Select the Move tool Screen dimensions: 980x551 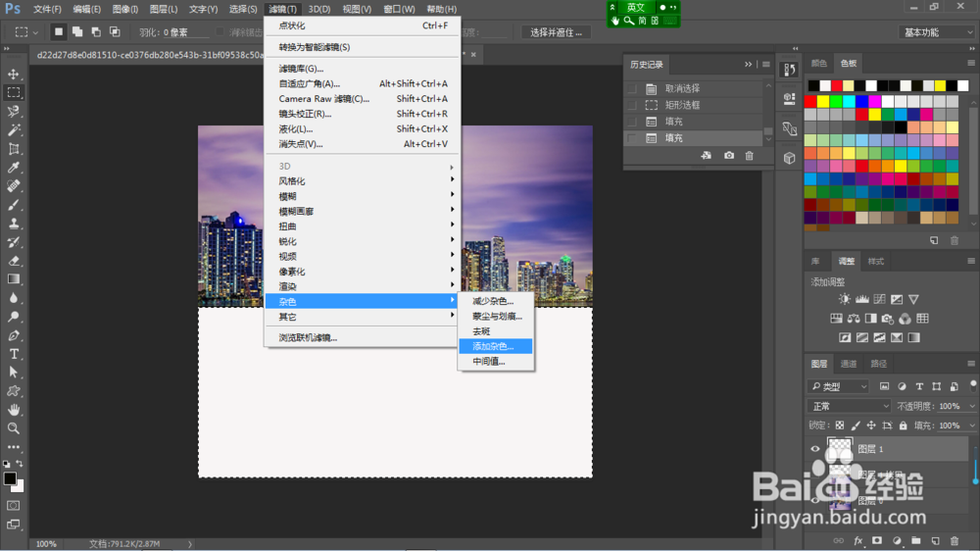[13, 75]
